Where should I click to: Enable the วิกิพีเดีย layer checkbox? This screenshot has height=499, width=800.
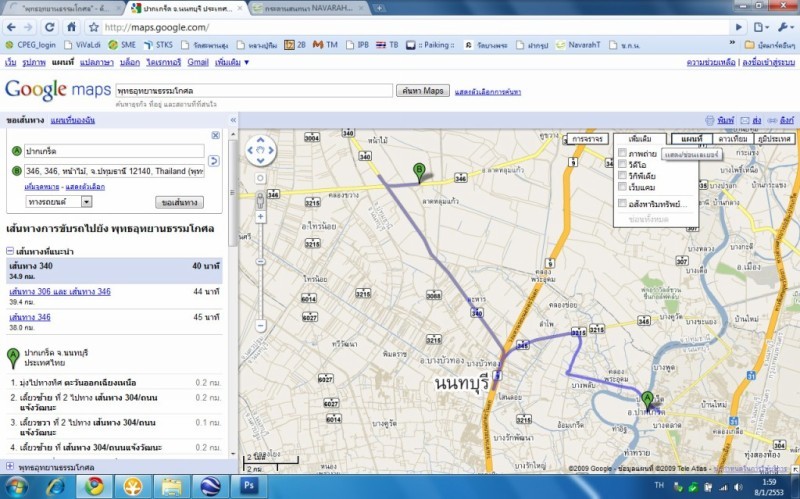[622, 175]
